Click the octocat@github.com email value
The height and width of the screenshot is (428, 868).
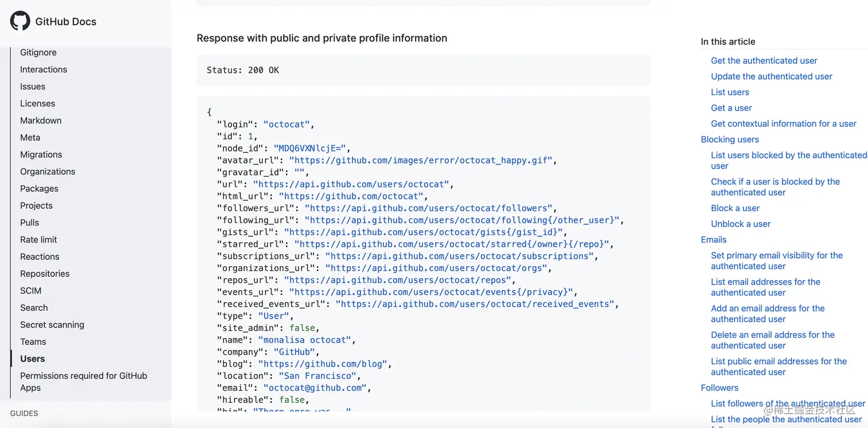[x=315, y=388]
